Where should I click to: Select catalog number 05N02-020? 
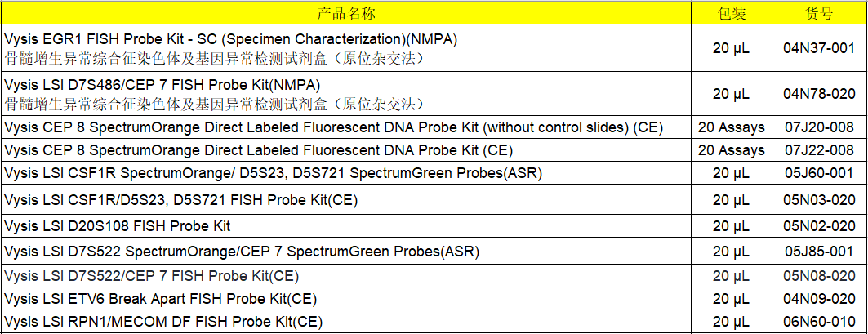click(819, 226)
